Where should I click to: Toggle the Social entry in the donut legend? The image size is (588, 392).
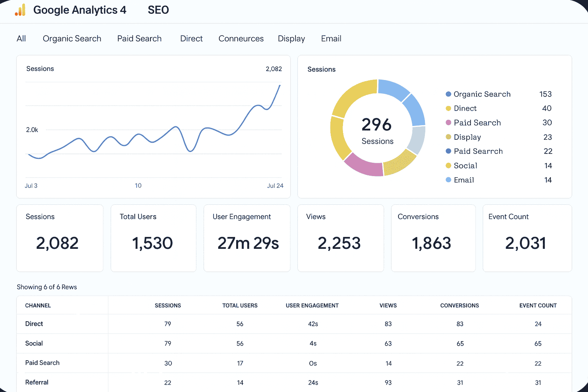tap(465, 165)
